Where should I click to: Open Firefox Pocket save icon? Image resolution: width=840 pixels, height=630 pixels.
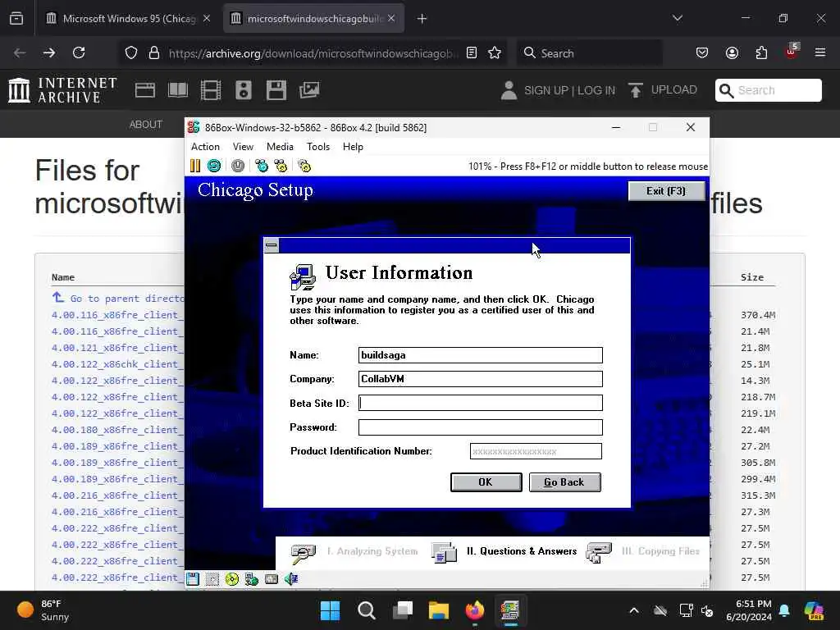702,52
